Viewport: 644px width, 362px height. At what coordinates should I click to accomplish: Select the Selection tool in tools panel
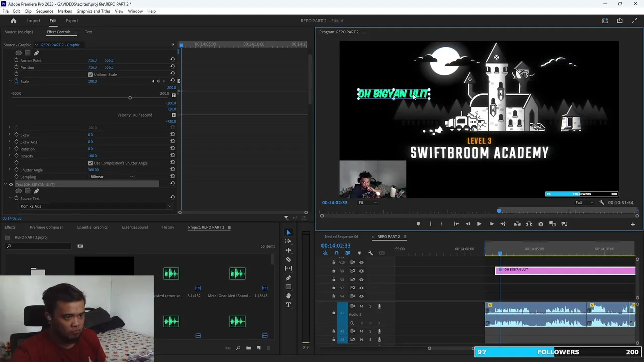(288, 232)
